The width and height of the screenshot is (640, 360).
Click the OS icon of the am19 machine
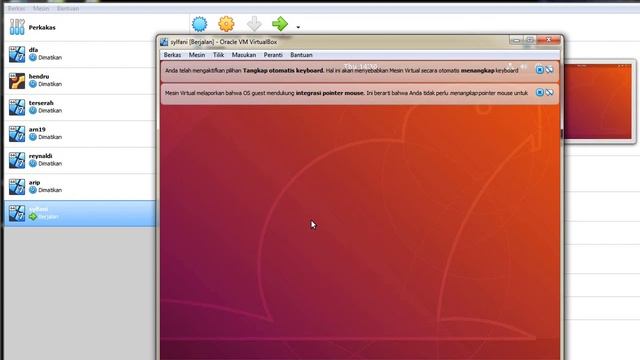(x=17, y=134)
